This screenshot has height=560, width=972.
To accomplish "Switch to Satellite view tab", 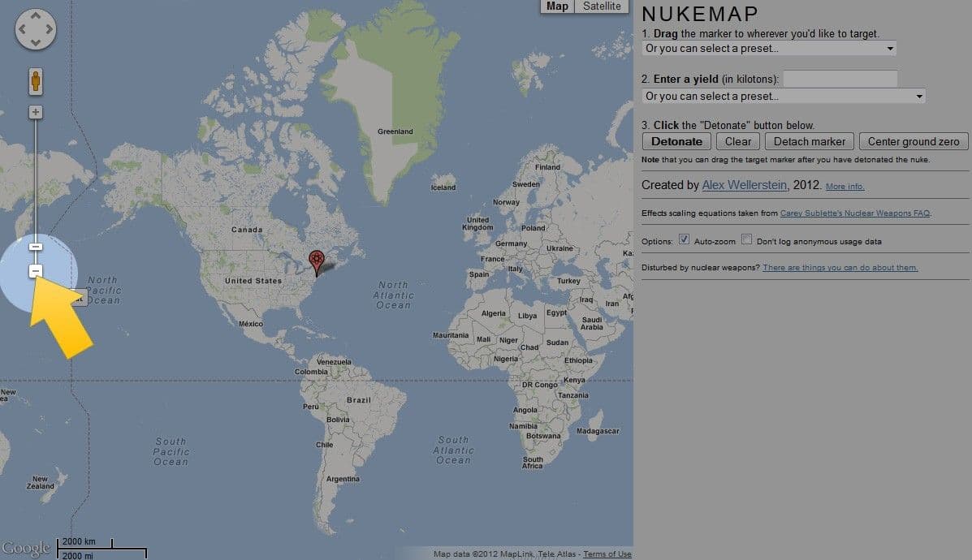I will 601,6.
